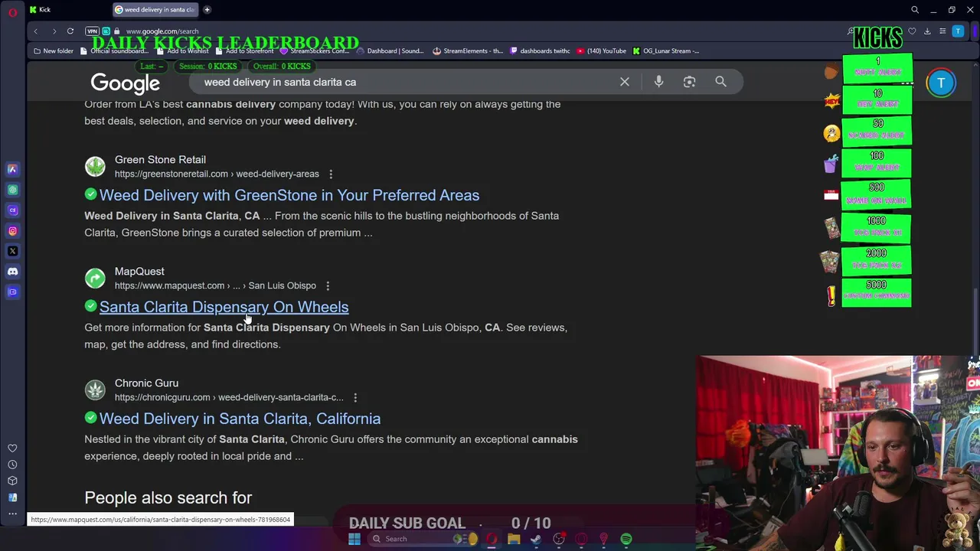The height and width of the screenshot is (551, 980).
Task: Open Santa Clarita Dispensary On Wheels result
Action: [x=224, y=307]
